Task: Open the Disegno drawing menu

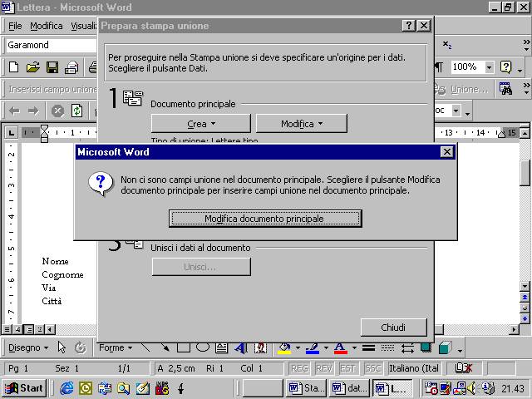Action: 28,347
